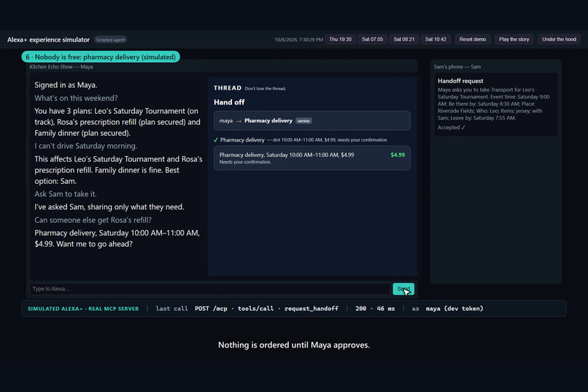The height and width of the screenshot is (392, 588).
Task: Click the scene 6 Nobody is free pill
Action: [101, 57]
